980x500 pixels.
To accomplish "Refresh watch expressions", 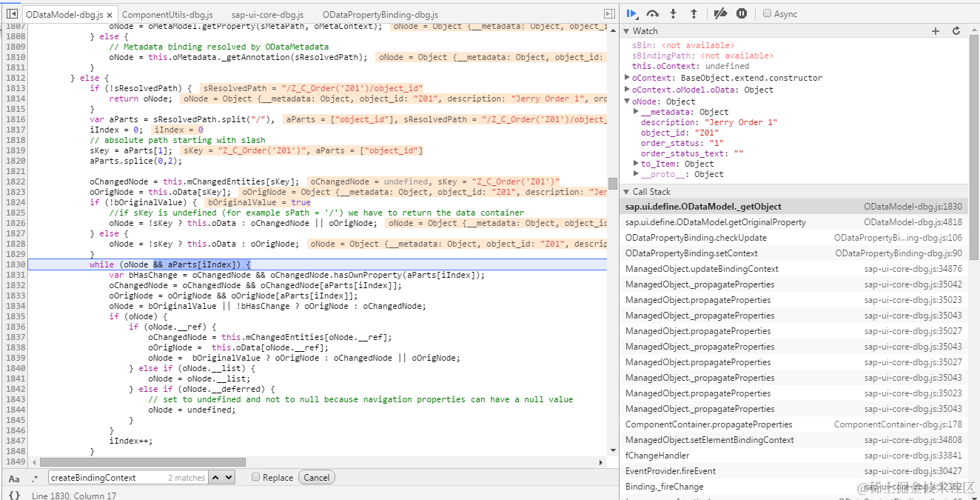I will [956, 31].
